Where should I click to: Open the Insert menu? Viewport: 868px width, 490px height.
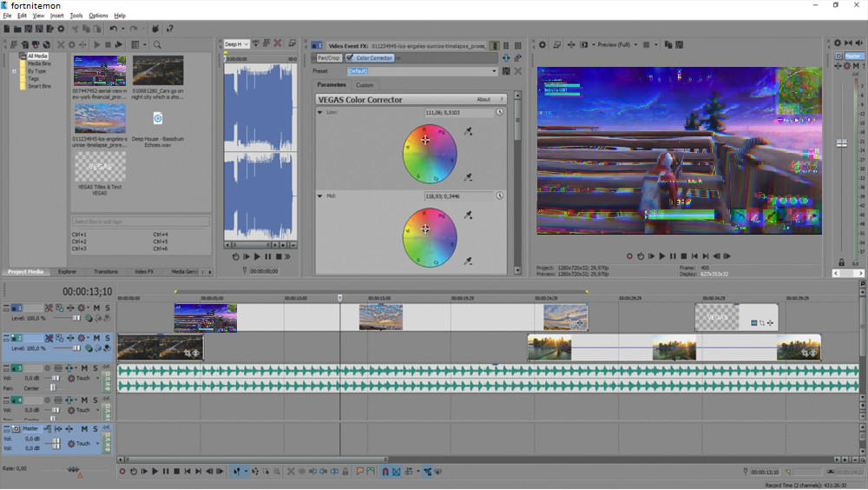(57, 16)
